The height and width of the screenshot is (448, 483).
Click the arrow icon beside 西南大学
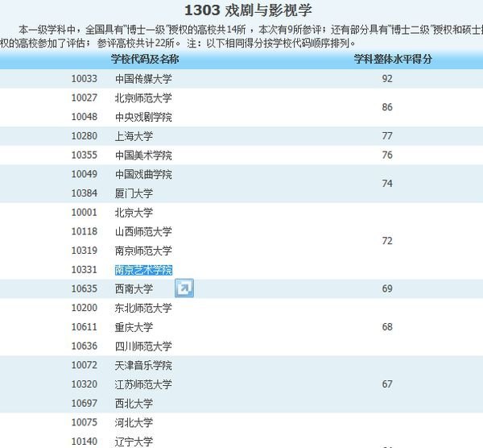click(184, 288)
